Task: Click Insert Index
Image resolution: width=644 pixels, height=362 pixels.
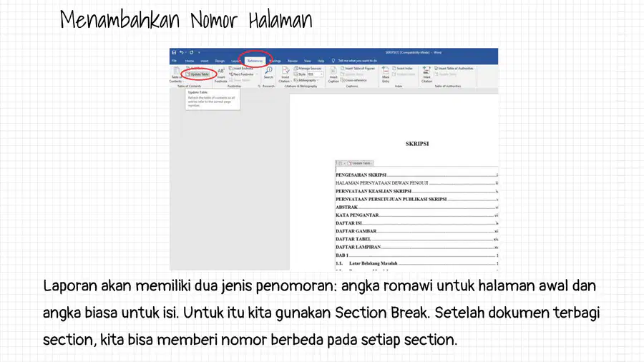Action: [402, 68]
